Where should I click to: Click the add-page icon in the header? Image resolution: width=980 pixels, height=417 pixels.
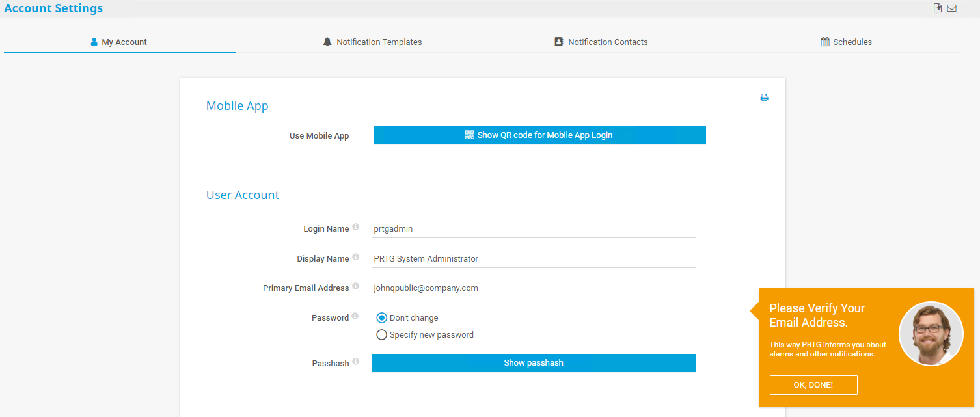click(938, 8)
